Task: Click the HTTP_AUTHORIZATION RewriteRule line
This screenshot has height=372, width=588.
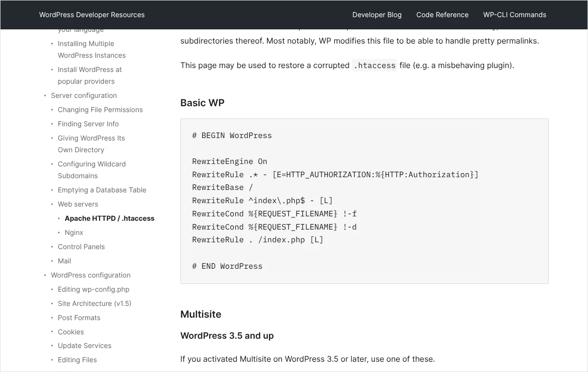Action: pos(335,175)
